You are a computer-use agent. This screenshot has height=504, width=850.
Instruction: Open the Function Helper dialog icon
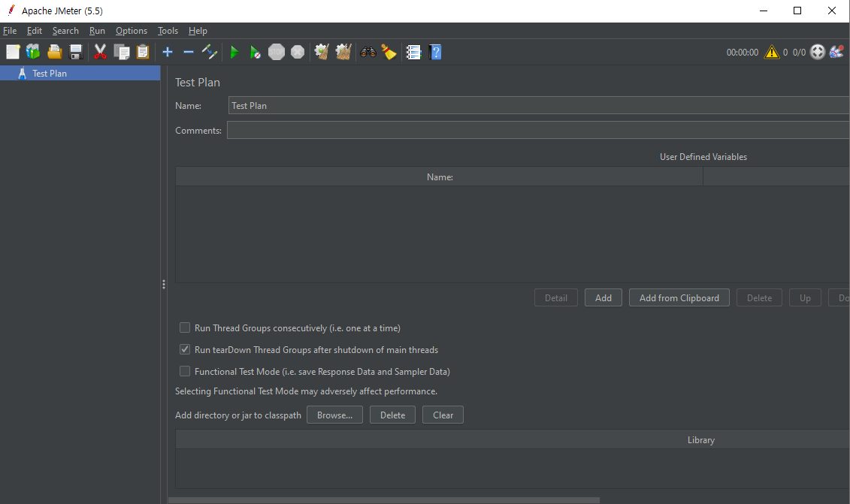413,52
